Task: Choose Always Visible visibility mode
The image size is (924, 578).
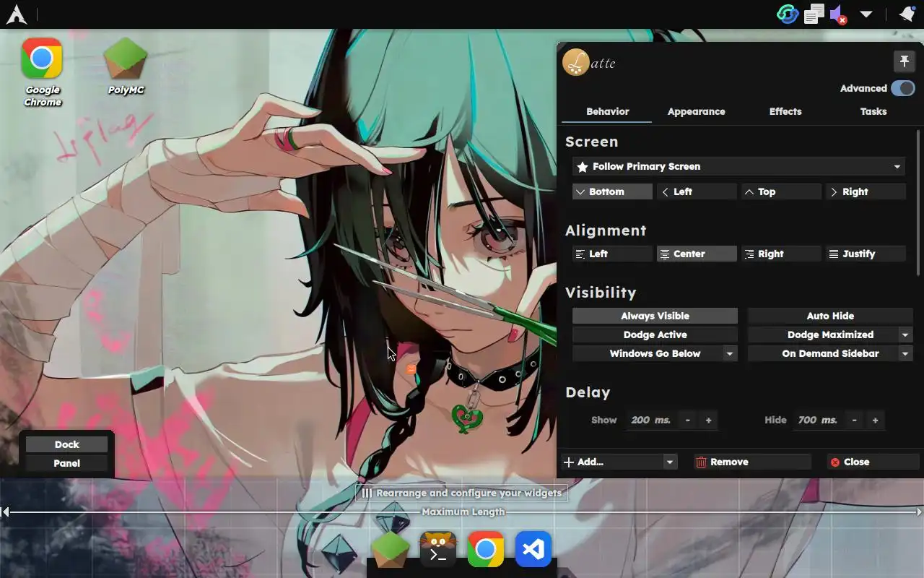Action: [x=655, y=316]
